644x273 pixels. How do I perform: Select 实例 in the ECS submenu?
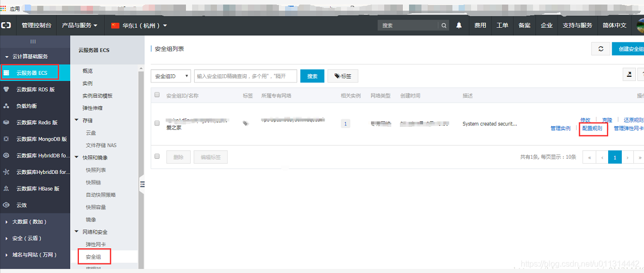tap(87, 83)
